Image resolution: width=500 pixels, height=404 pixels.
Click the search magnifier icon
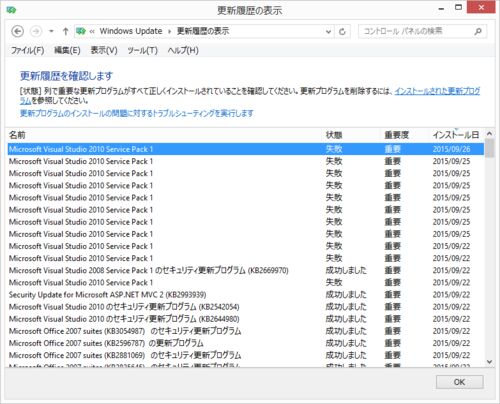[x=478, y=31]
